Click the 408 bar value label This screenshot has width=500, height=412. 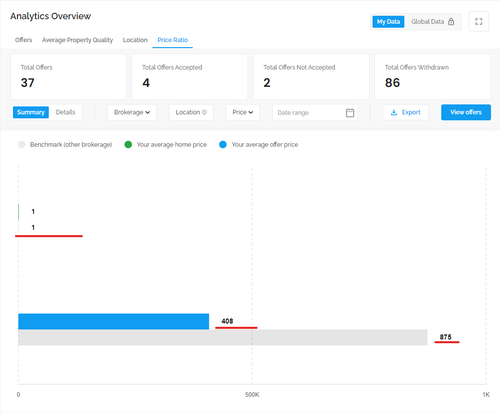pos(227,321)
